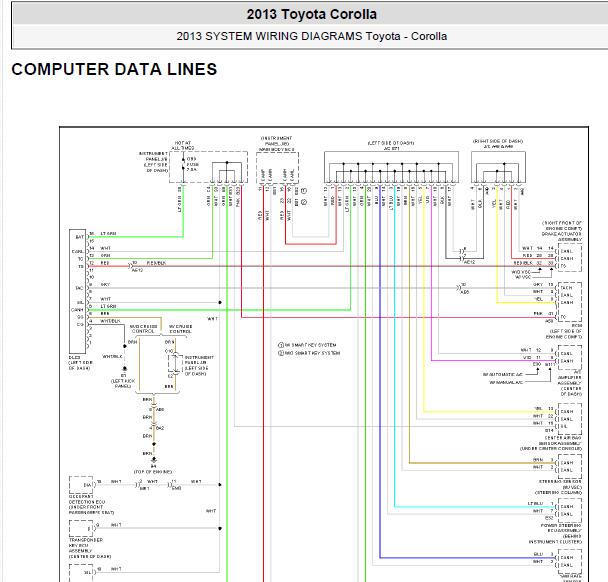Click the RED/BLK wire label beside the left AE12 connector

click(x=156, y=263)
